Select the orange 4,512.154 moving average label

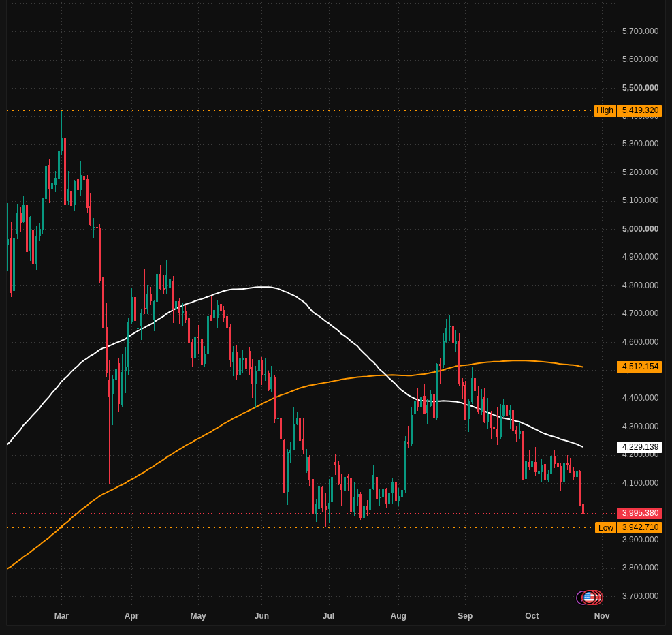(x=640, y=367)
